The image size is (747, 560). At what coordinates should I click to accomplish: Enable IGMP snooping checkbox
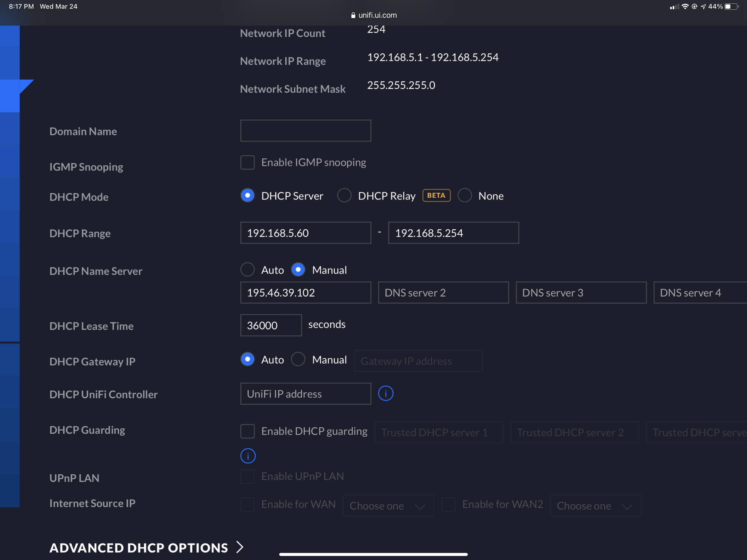[x=247, y=163]
